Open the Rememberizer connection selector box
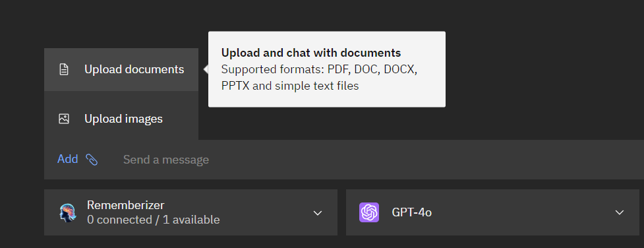Image resolution: width=644 pixels, height=248 pixels. coord(190,212)
